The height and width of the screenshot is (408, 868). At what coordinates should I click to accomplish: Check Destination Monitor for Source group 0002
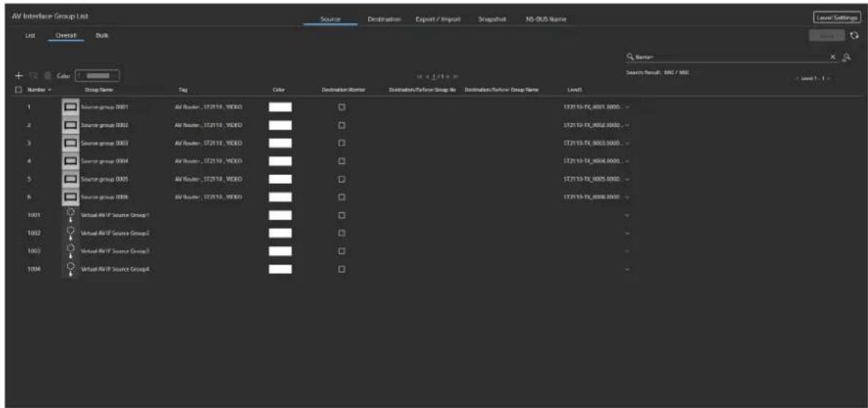click(342, 125)
